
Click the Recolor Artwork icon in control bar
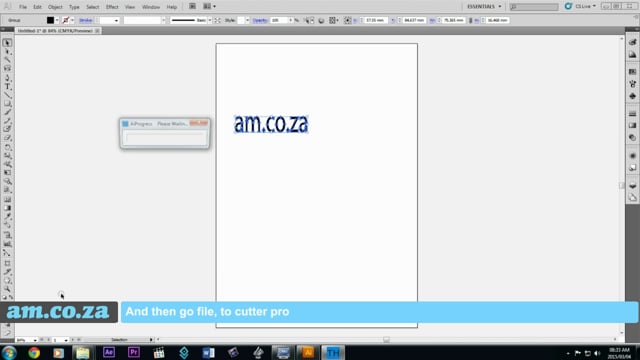321,20
